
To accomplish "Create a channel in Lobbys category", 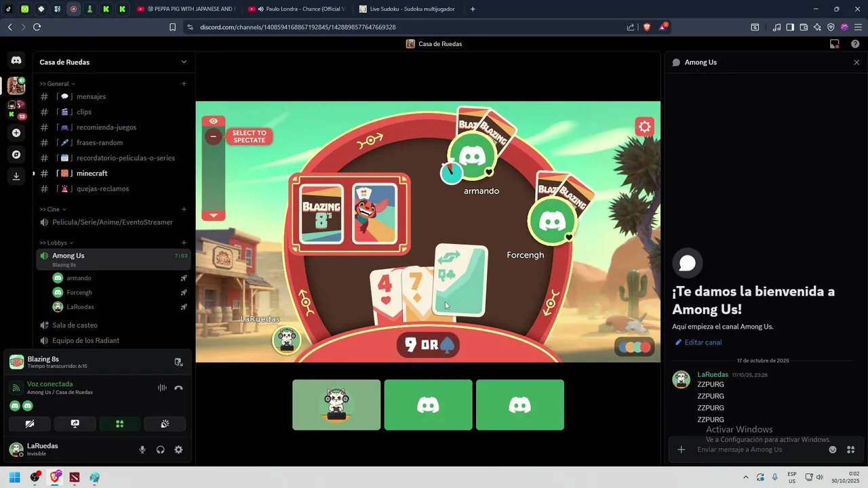I will point(184,243).
